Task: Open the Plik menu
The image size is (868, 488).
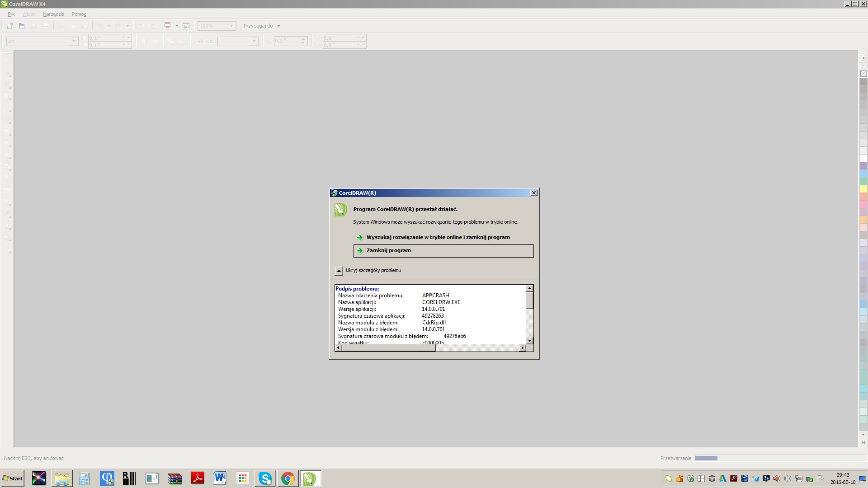Action: [x=11, y=14]
